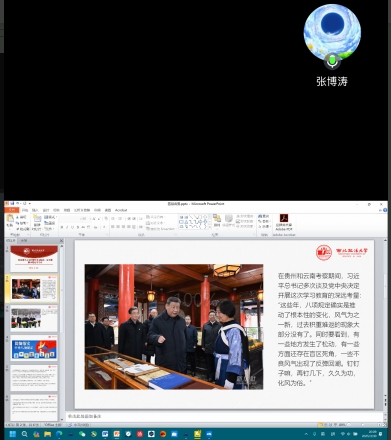Open WeChat from the taskbar
The height and width of the screenshot is (440, 391).
click(82, 434)
